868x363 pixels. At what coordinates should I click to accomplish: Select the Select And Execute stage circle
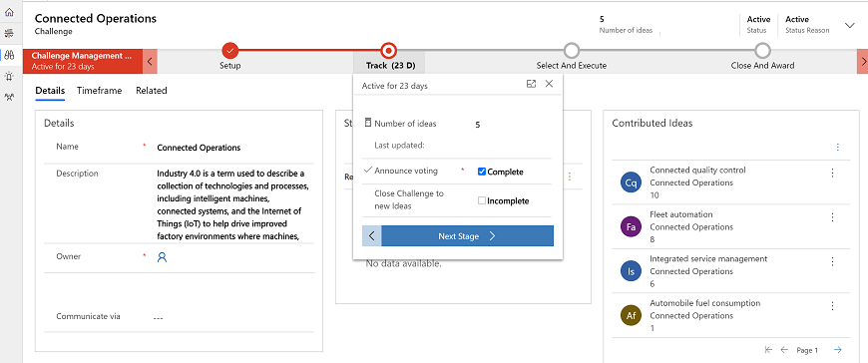point(572,51)
